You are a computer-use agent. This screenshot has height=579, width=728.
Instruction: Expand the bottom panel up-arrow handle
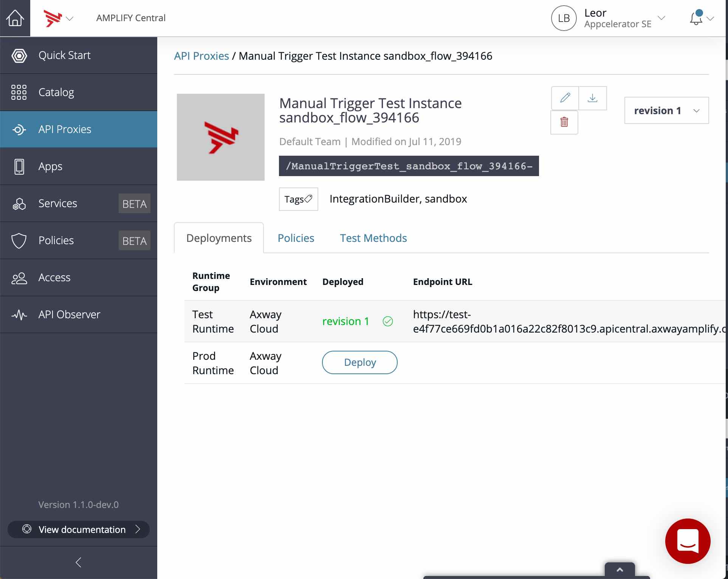pos(620,570)
